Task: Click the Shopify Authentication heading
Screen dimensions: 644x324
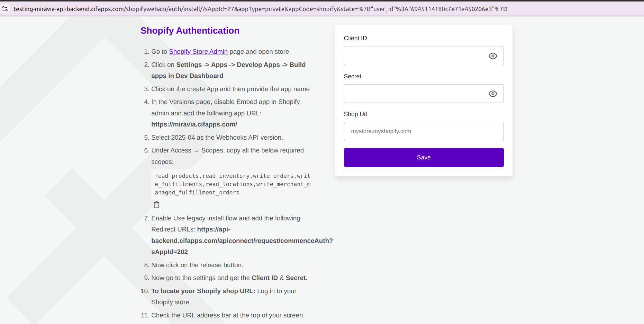Action: coord(190,30)
